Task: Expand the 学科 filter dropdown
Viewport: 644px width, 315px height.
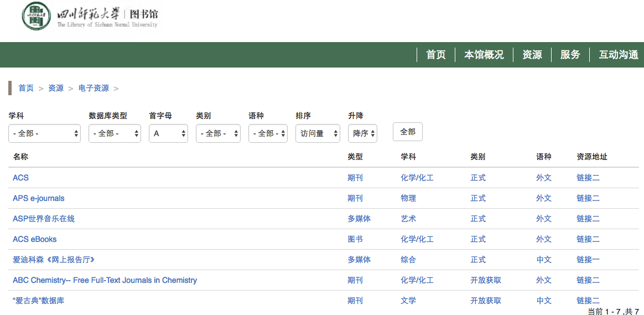Action: tap(44, 133)
